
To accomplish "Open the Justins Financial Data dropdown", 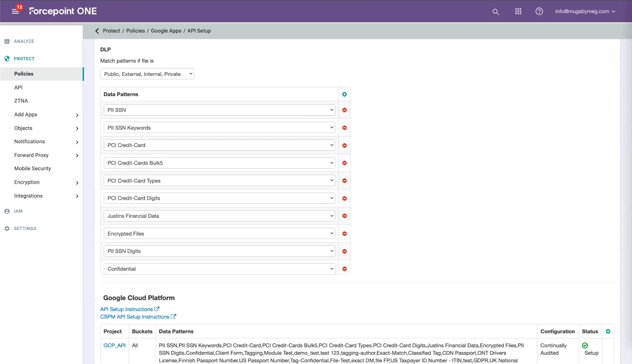I will (219, 216).
